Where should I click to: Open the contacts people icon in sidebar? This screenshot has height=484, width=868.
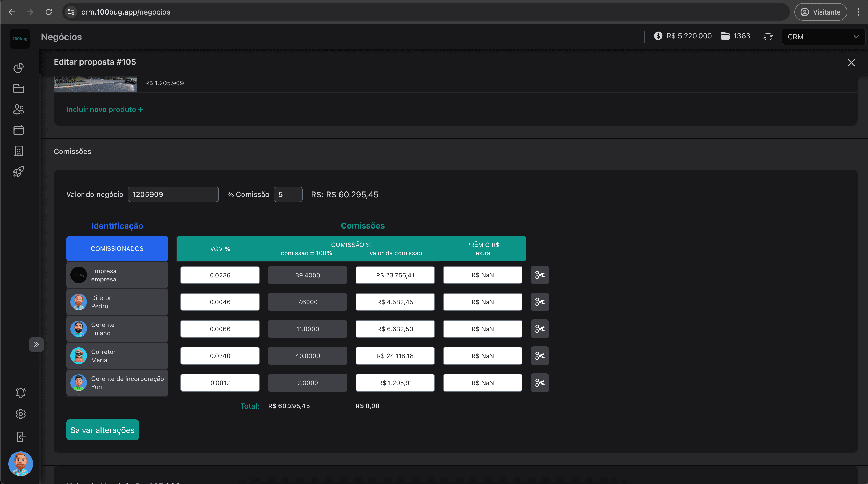pyautogui.click(x=19, y=109)
